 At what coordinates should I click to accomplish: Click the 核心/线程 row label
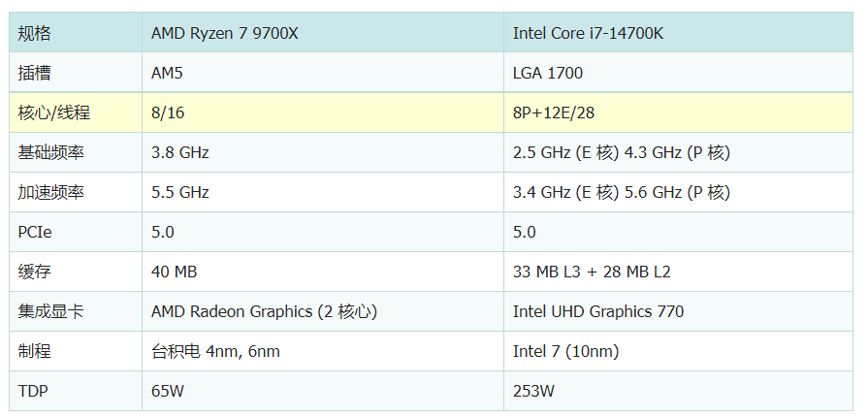pos(54,112)
